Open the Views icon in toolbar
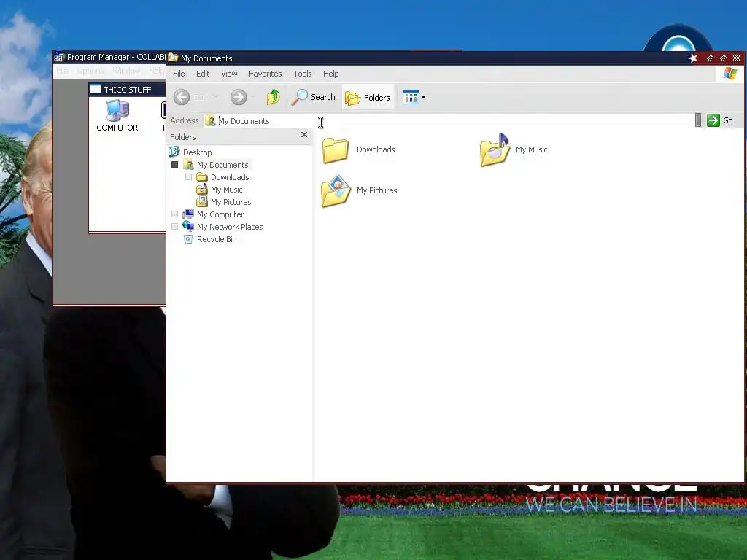 pyautogui.click(x=411, y=98)
